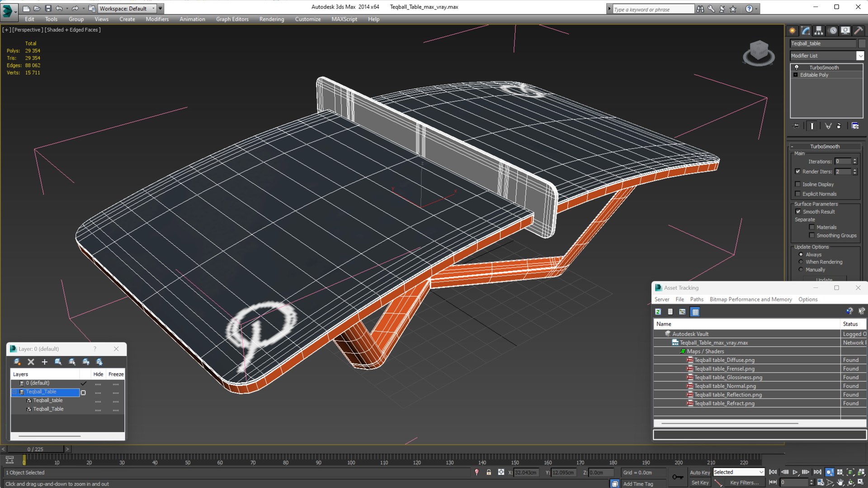The height and width of the screenshot is (488, 868).
Task: Open the Rendering menu
Action: pos(271,19)
